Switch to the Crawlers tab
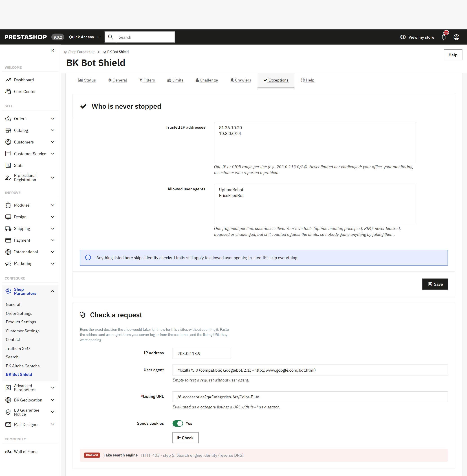The width and height of the screenshot is (467, 476). [240, 80]
